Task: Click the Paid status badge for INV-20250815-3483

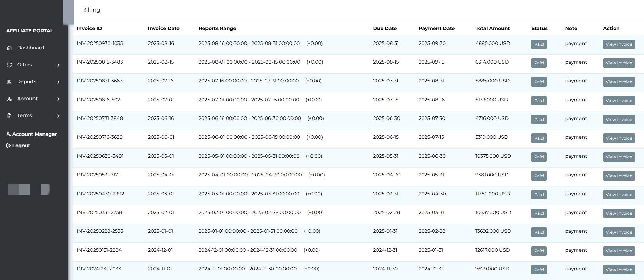Action: [x=539, y=63]
